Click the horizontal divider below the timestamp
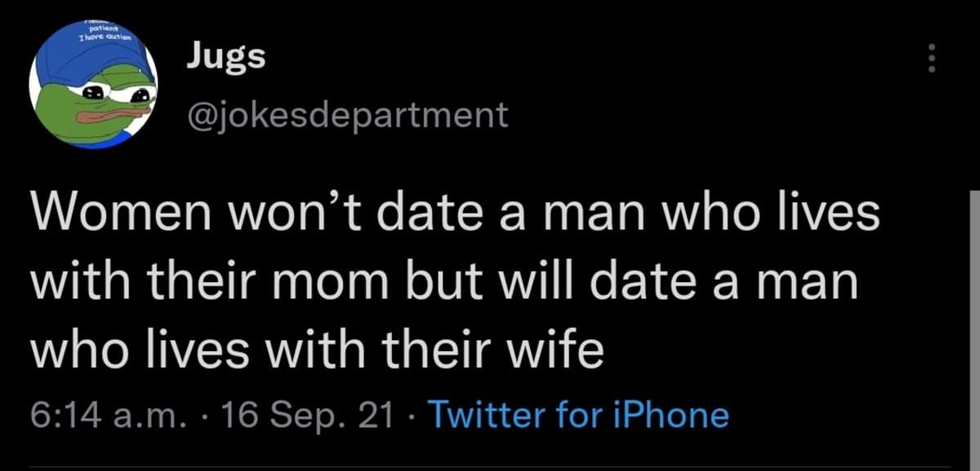 [490, 465]
